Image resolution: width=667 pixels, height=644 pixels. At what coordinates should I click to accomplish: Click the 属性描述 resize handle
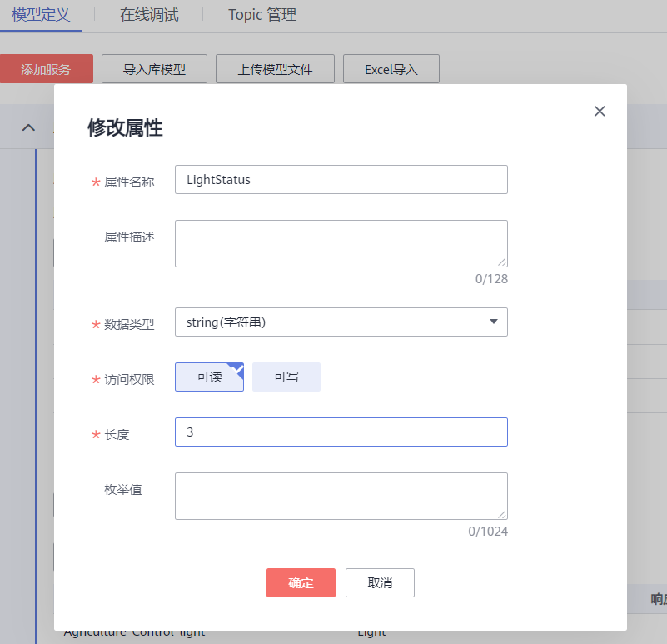pyautogui.click(x=502, y=262)
